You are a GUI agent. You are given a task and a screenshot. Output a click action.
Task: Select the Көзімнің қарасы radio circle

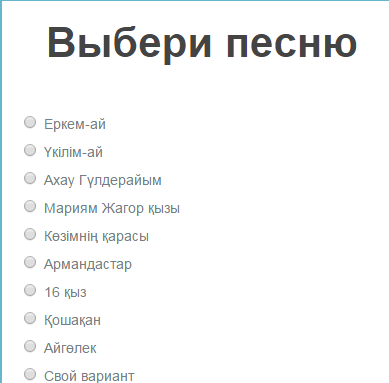pos(30,234)
